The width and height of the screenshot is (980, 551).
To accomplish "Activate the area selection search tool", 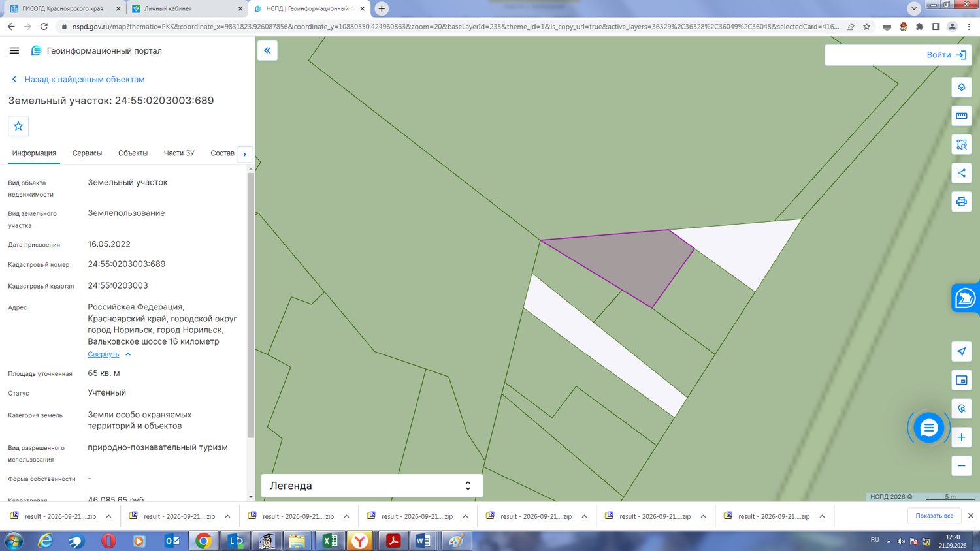I will point(962,144).
